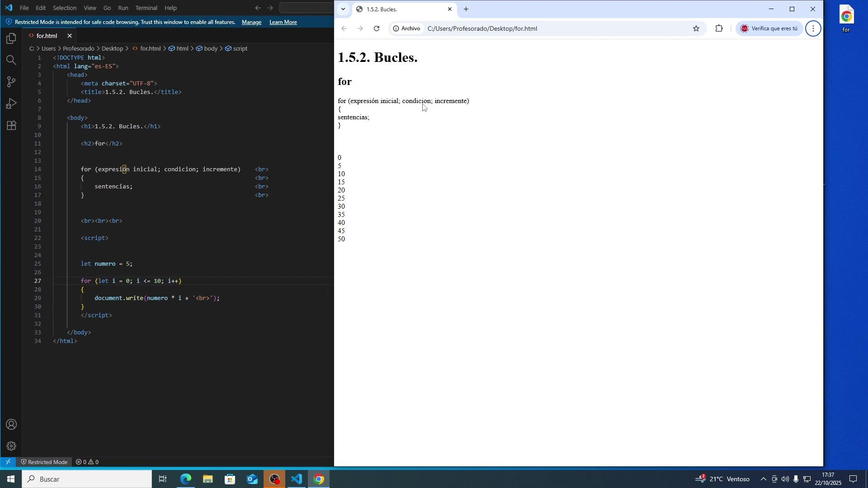Click the Chrome forward navigation button

(360, 28)
